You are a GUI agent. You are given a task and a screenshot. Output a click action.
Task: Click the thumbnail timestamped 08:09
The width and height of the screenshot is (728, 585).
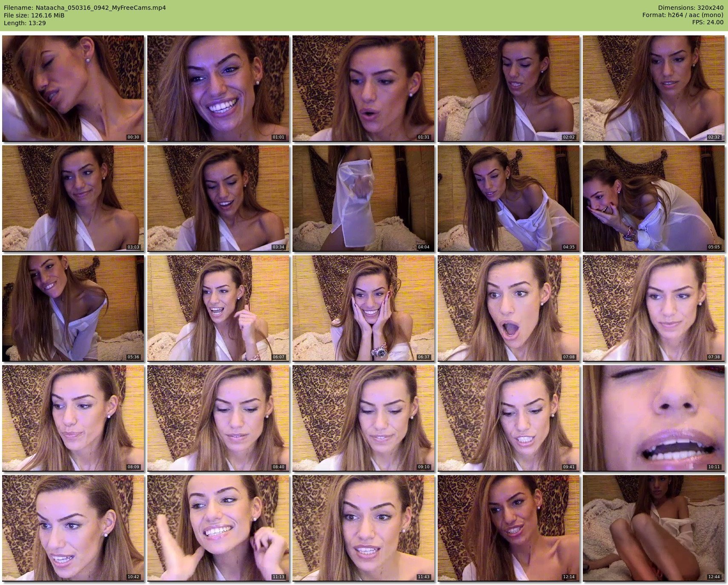click(73, 418)
